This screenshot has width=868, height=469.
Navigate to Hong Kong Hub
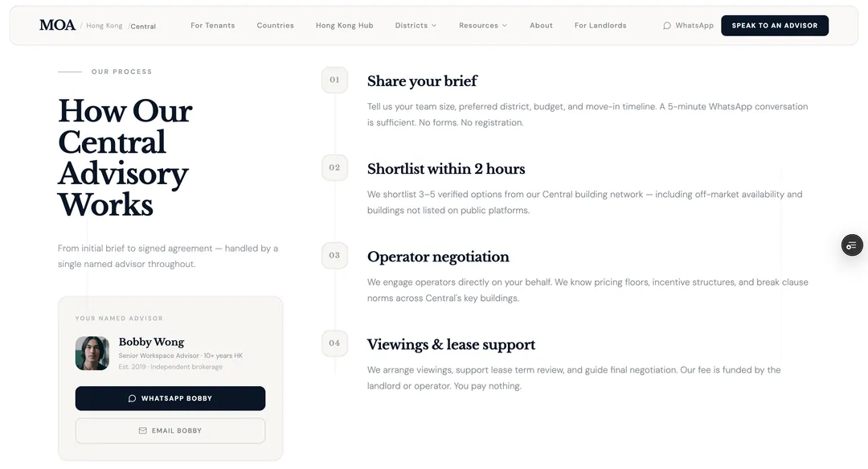(x=345, y=25)
